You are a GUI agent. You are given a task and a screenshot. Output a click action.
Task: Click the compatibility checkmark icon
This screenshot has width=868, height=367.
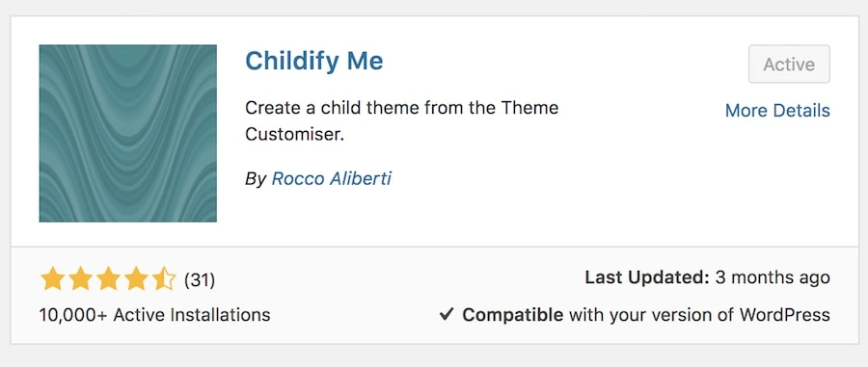point(447,314)
